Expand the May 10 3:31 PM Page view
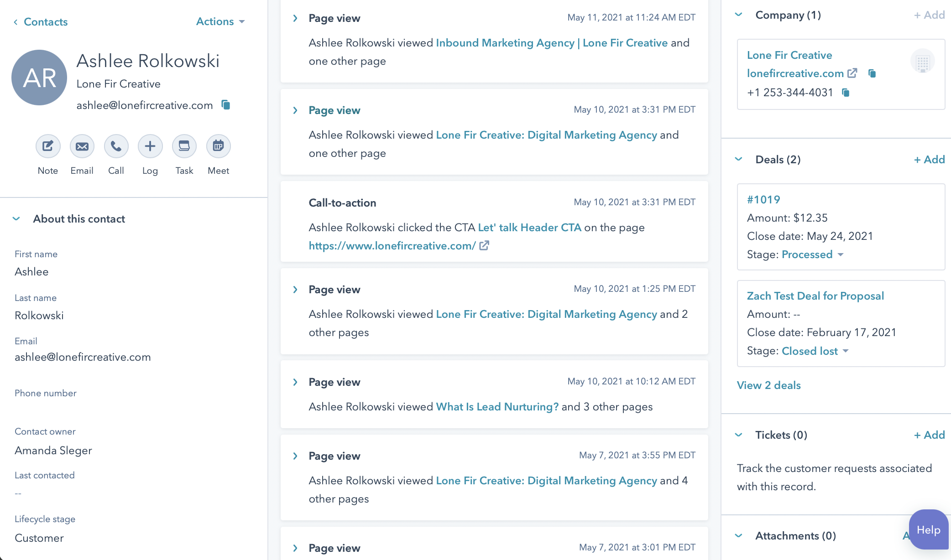This screenshot has height=560, width=951. pyautogui.click(x=295, y=110)
